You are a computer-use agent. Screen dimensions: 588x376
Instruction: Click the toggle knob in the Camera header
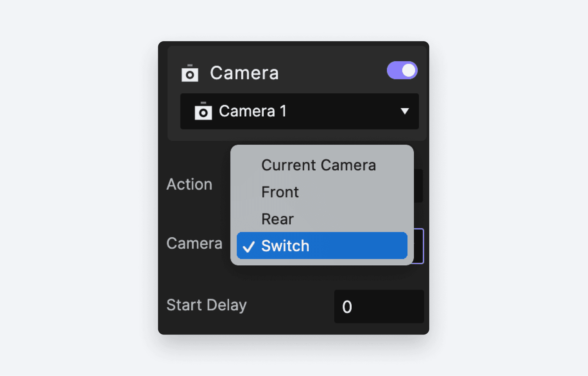coord(408,70)
